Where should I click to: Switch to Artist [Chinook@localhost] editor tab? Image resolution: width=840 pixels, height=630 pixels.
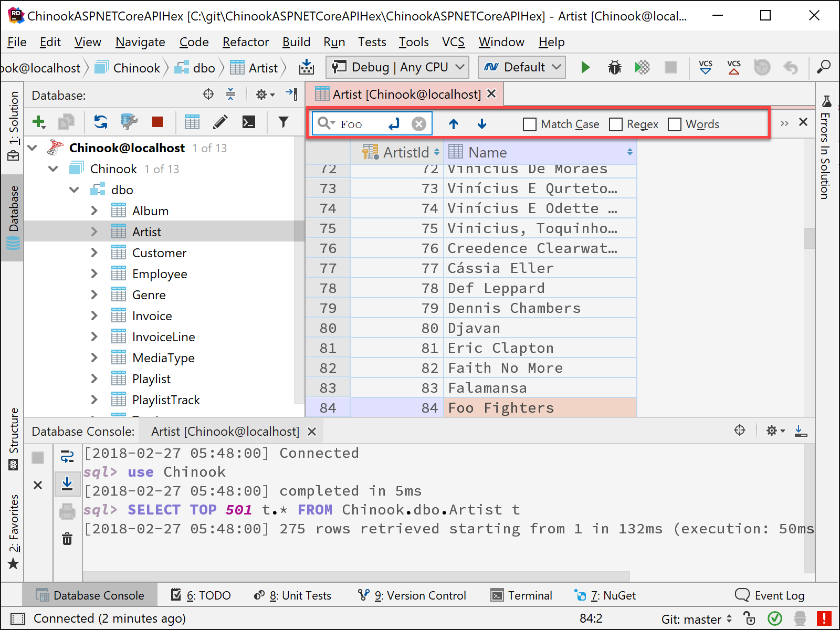pyautogui.click(x=405, y=94)
